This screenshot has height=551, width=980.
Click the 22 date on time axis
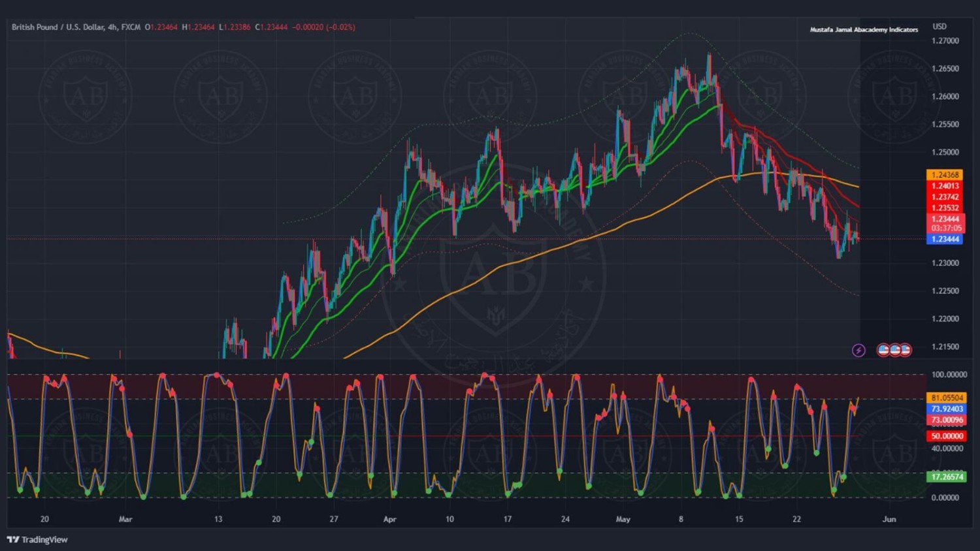click(x=796, y=520)
